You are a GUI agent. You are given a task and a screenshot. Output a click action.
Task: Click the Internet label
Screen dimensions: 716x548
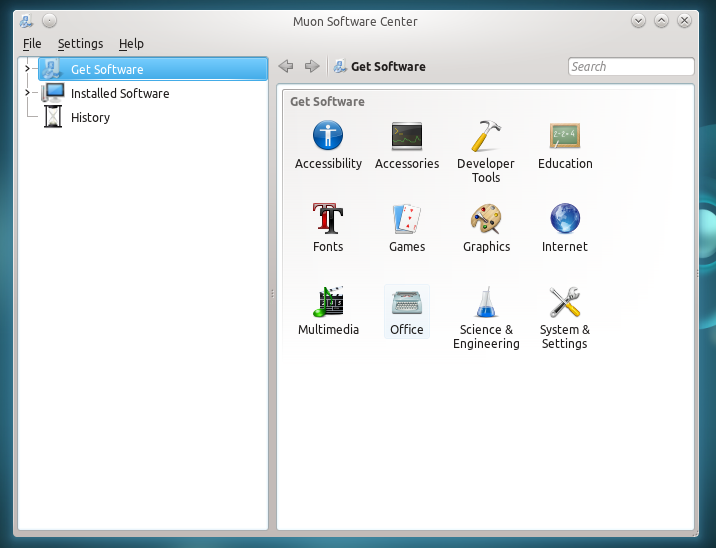click(x=565, y=247)
